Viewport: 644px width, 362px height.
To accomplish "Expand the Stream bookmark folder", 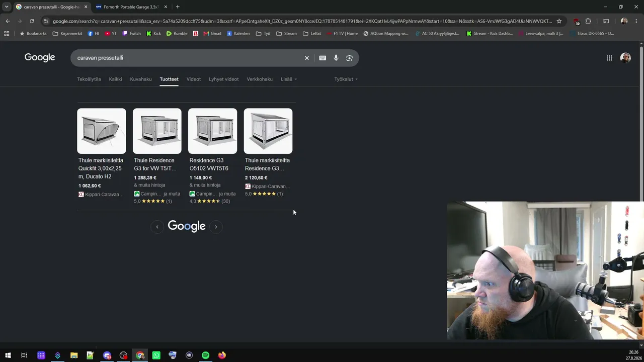I will coord(286,34).
